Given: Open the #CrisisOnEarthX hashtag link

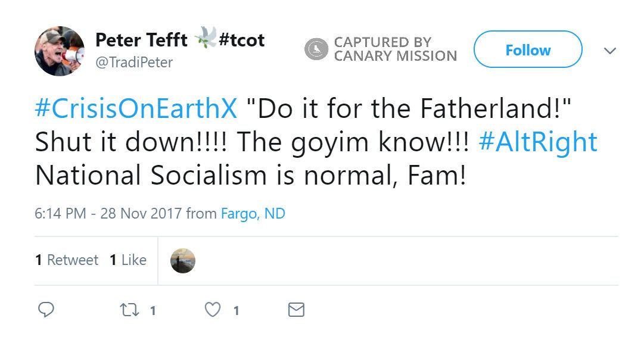Looking at the screenshot, I should 136,109.
